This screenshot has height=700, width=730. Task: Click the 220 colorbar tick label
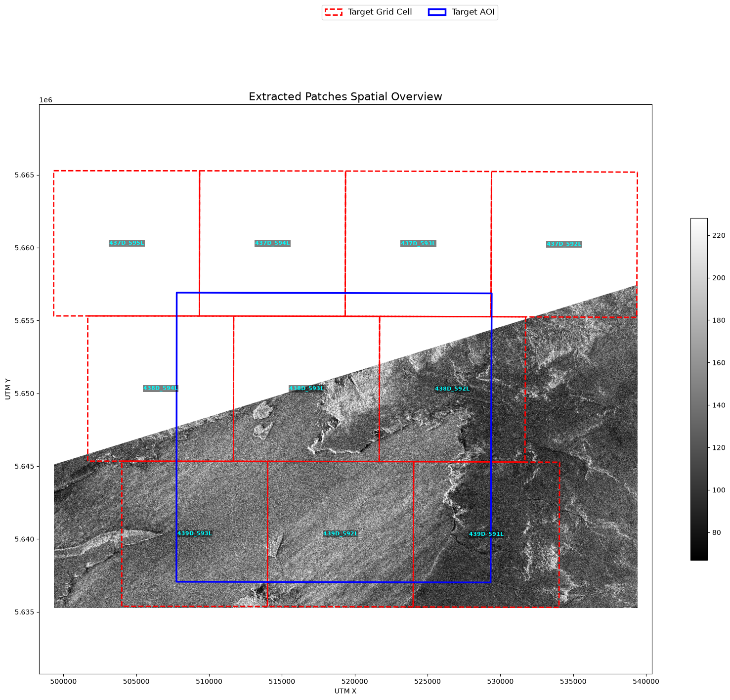pos(718,235)
